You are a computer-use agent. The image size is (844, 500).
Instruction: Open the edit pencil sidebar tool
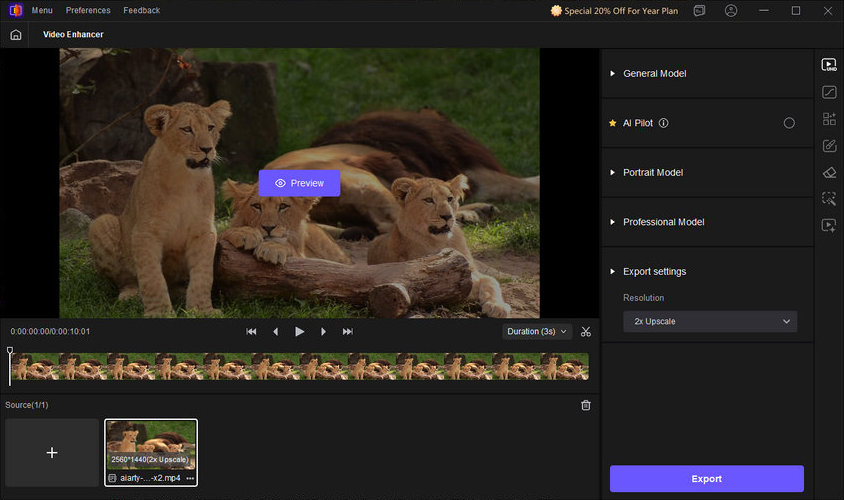829,146
